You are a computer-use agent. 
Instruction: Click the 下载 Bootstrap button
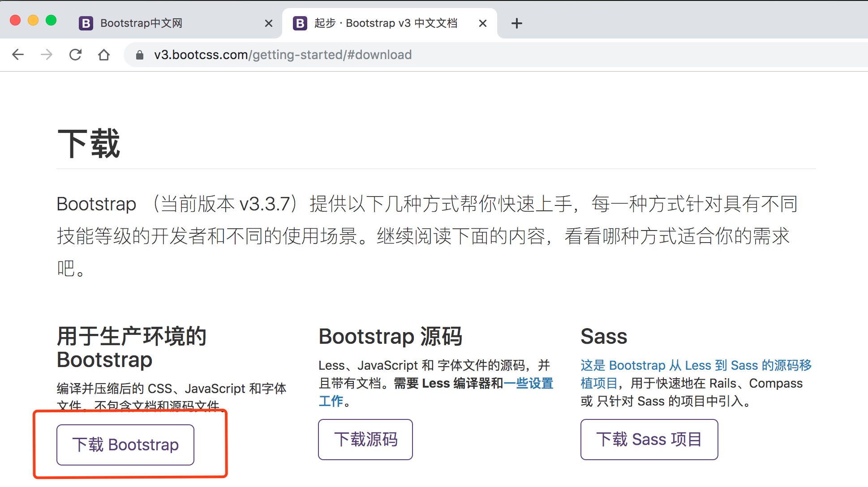tap(125, 445)
